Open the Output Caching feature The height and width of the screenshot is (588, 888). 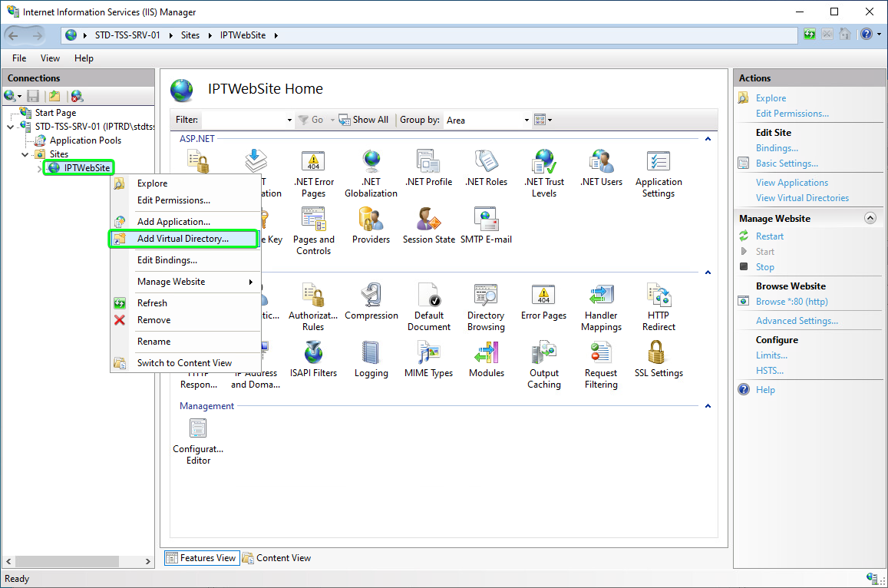[544, 365]
